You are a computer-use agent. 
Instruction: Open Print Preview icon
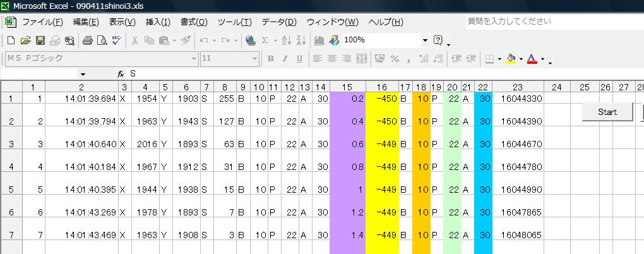pyautogui.click(x=102, y=40)
